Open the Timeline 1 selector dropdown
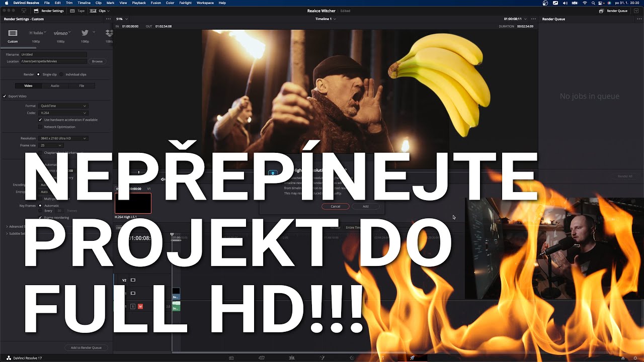 [326, 19]
